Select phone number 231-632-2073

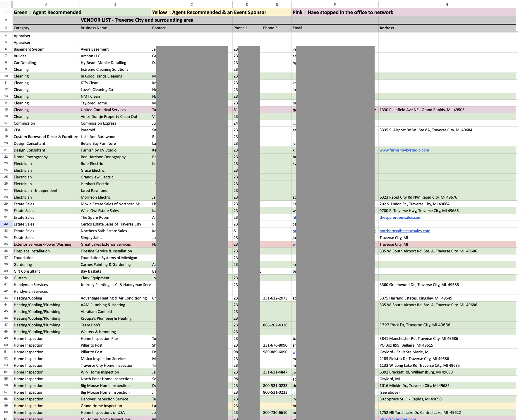point(277,298)
